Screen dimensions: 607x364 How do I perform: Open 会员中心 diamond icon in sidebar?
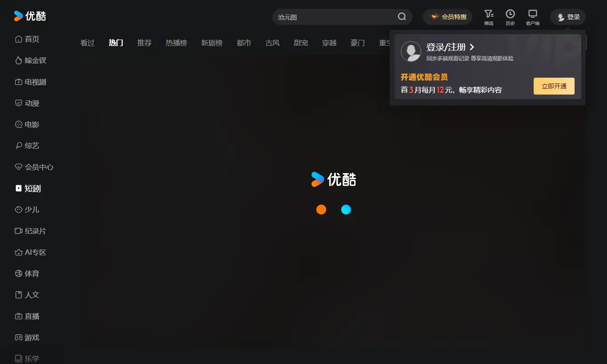click(19, 167)
